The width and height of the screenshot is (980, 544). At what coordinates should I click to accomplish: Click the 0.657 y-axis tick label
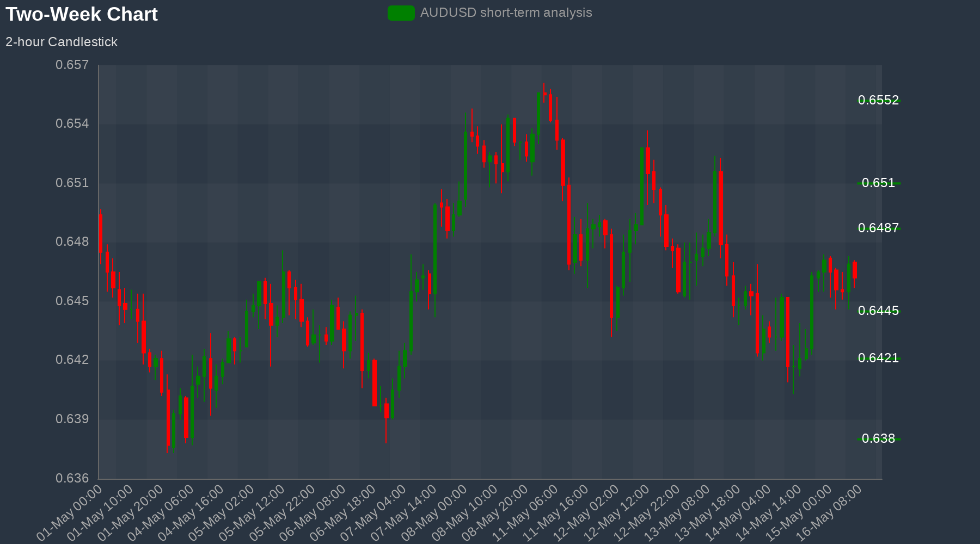(x=72, y=65)
